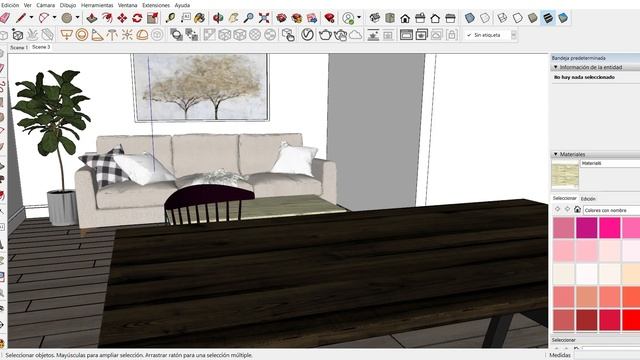The width and height of the screenshot is (640, 360).
Task: Click the V-Ray Cloud render icon
Action: [x=356, y=35]
